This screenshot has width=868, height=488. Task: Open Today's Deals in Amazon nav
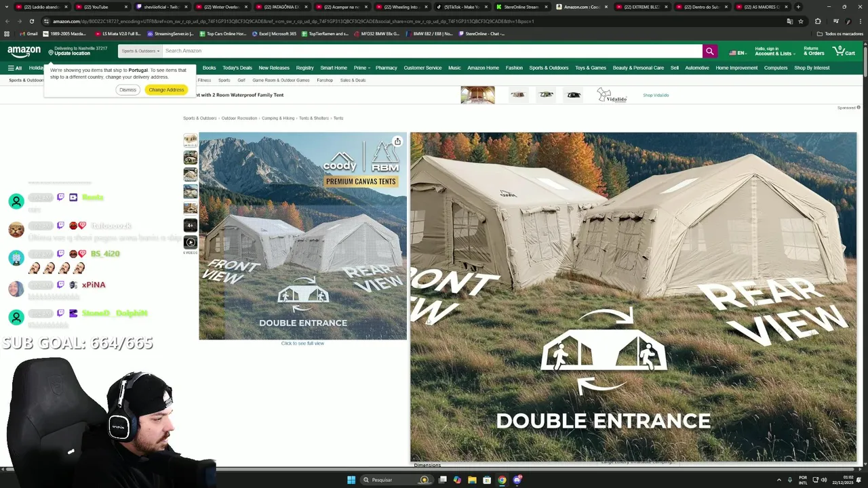(237, 68)
